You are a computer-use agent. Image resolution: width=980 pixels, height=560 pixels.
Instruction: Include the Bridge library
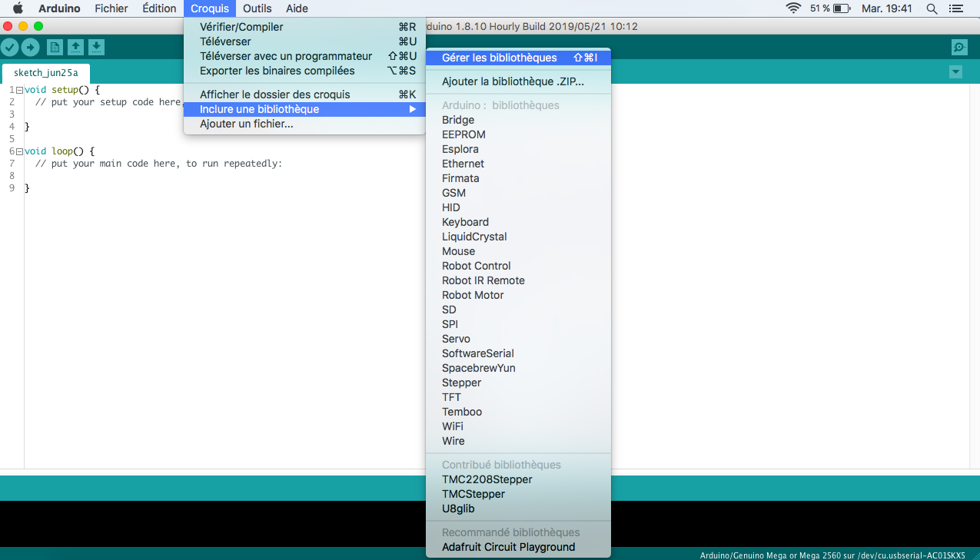(x=519, y=120)
